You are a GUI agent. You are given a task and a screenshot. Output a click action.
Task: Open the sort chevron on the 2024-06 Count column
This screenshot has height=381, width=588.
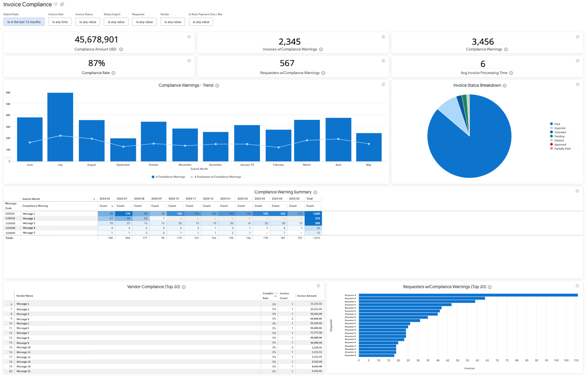(111, 206)
